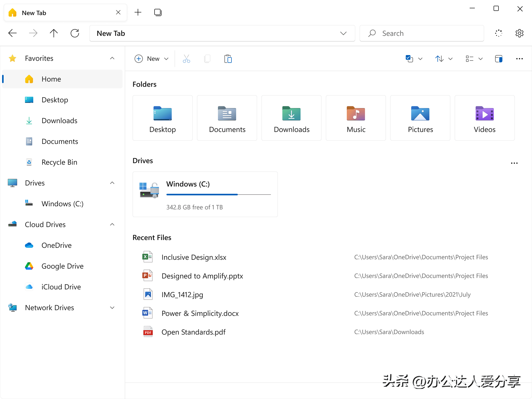Select Google Drive in sidebar
532x399 pixels.
62,266
